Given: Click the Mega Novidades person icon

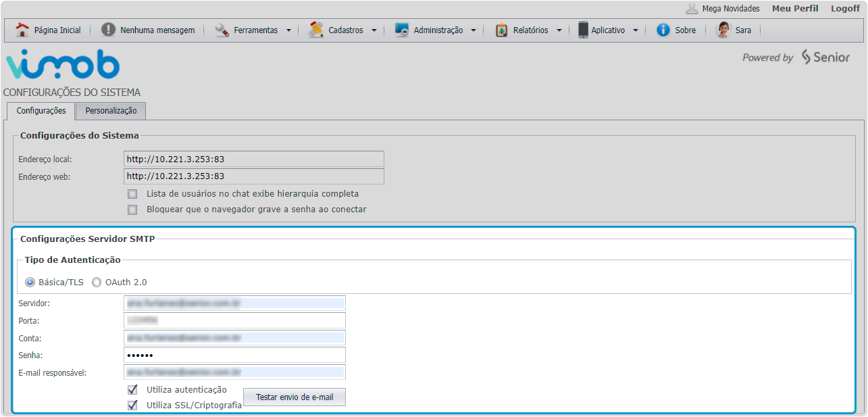Looking at the screenshot, I should [x=692, y=9].
